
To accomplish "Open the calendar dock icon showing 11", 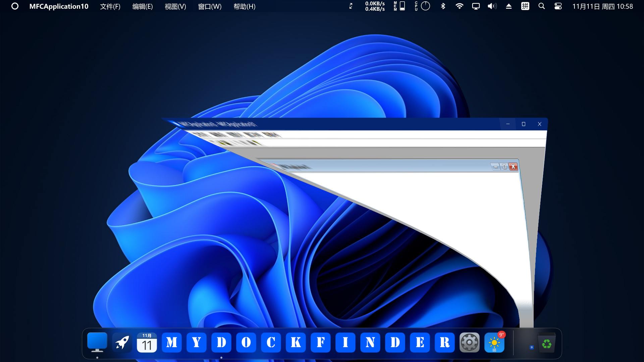I will click(x=147, y=343).
